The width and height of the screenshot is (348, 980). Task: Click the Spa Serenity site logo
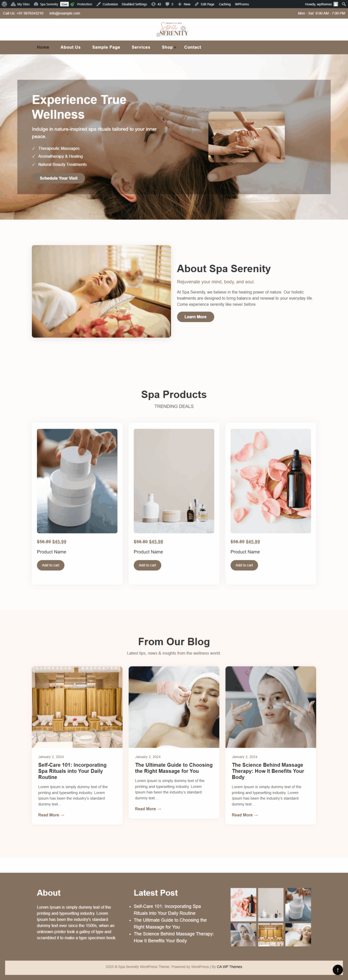point(174,29)
